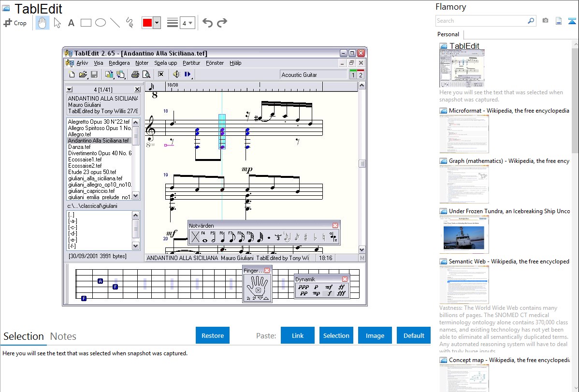Screen dimensions: 579x392
Task: Click the blue play button
Action: pos(188,74)
